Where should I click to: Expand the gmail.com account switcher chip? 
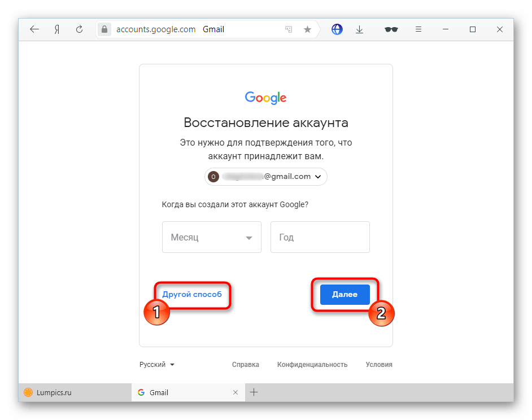pyautogui.click(x=266, y=177)
